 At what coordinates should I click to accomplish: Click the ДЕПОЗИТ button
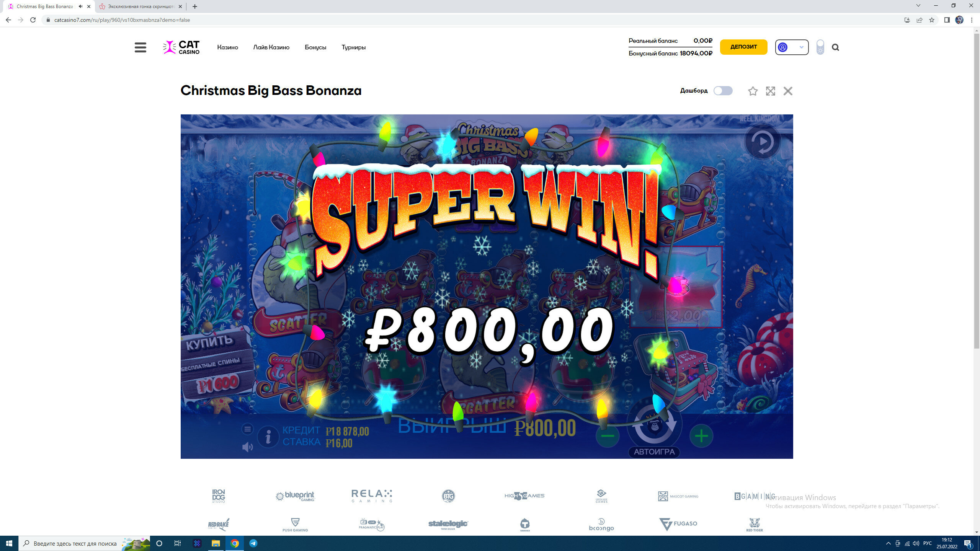point(743,47)
